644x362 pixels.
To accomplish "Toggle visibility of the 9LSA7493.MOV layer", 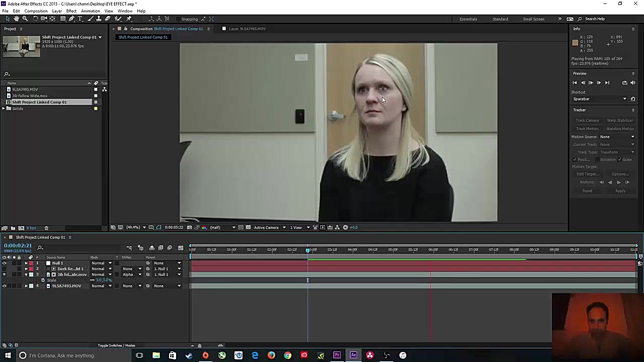I will pos(4,286).
